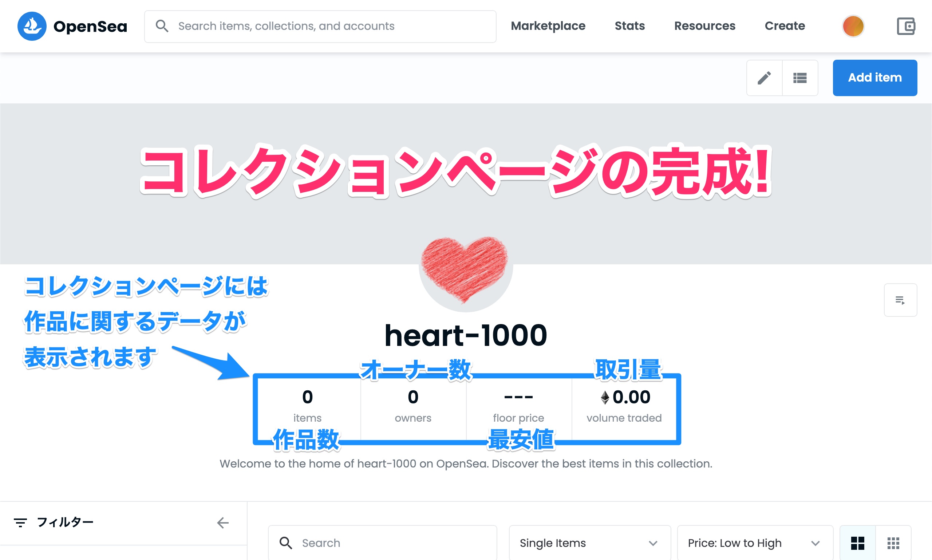Open the Resources menu

[704, 26]
